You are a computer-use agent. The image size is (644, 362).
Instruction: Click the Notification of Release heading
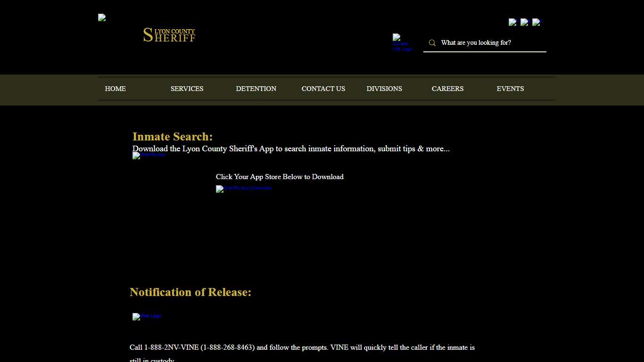(190, 292)
